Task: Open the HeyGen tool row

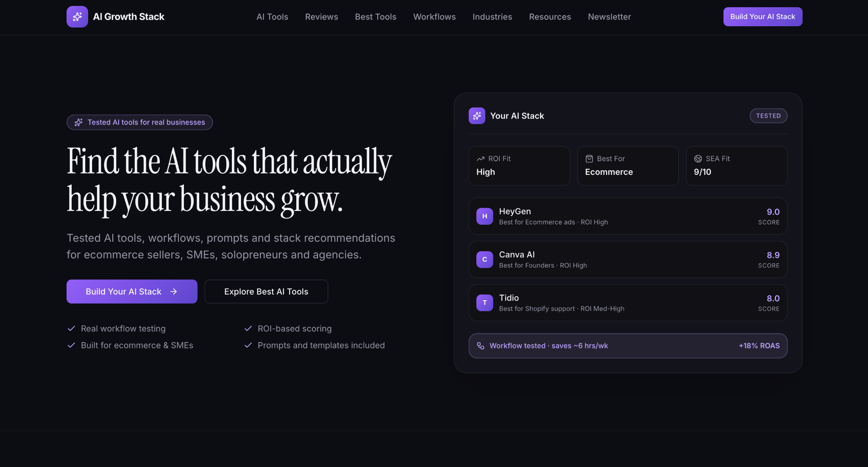Action: (x=628, y=216)
